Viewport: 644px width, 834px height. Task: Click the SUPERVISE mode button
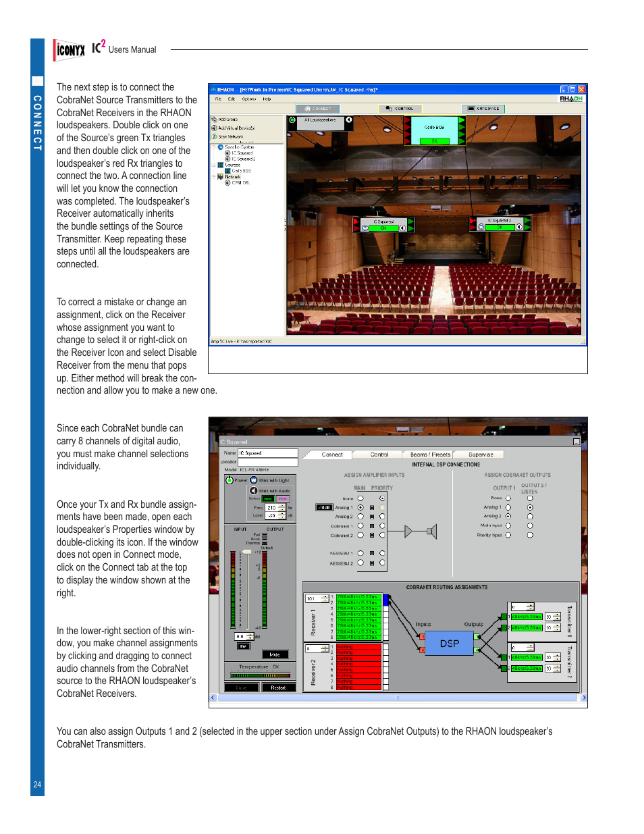pos(483,109)
